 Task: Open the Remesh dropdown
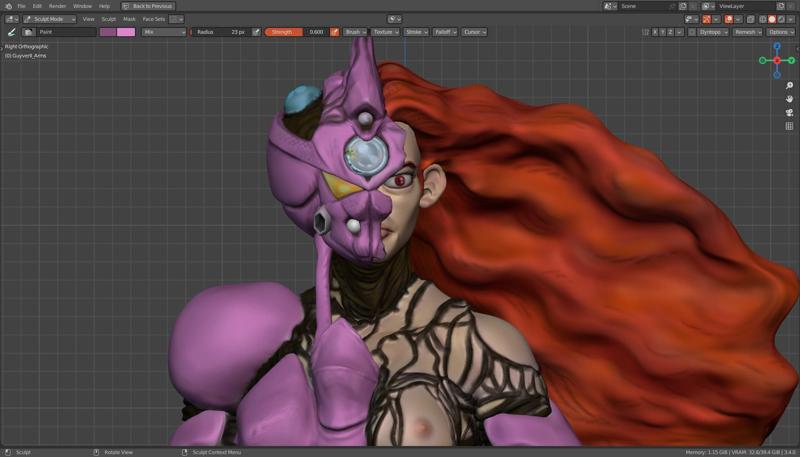click(x=747, y=32)
